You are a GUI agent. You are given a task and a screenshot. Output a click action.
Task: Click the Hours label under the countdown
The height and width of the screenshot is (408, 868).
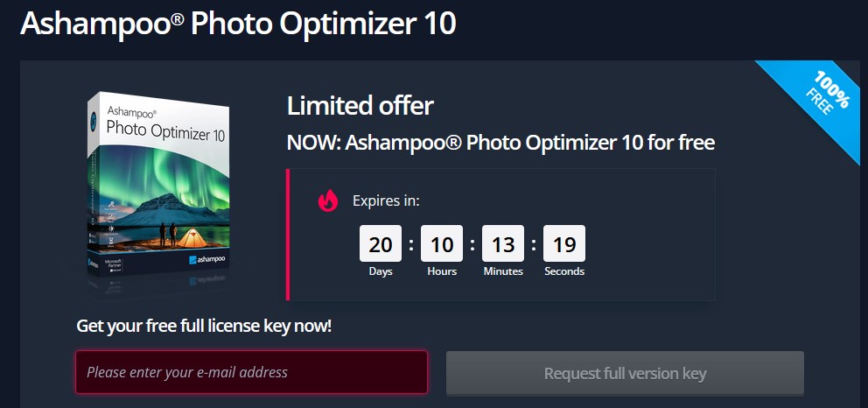pyautogui.click(x=442, y=271)
